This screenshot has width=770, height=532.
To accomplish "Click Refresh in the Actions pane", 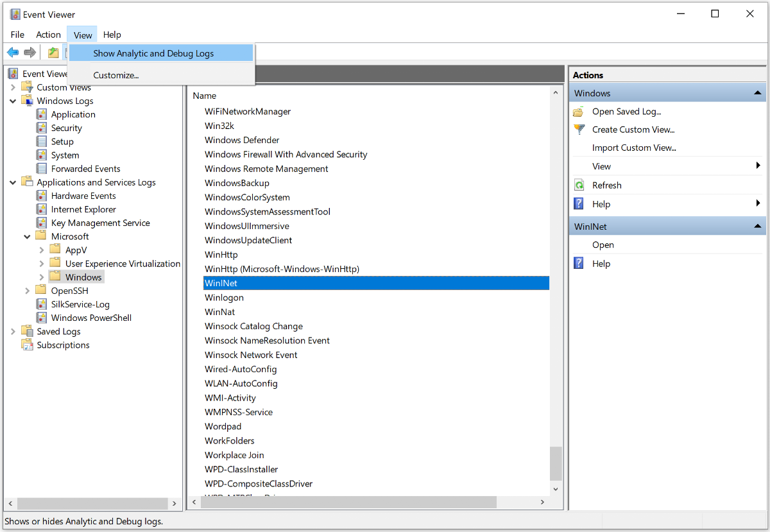I will [607, 185].
